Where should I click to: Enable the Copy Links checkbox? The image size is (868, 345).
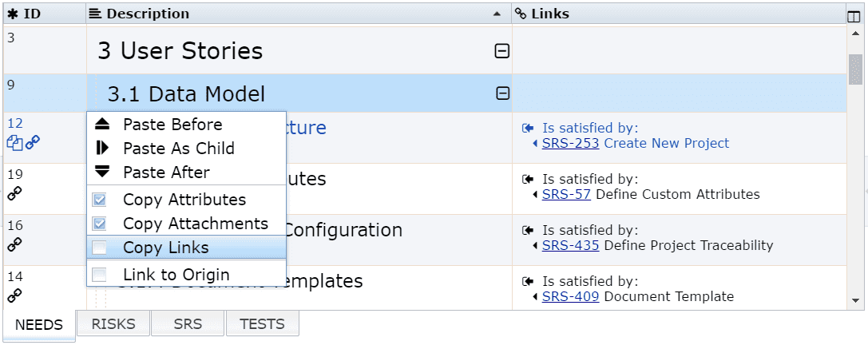[100, 248]
